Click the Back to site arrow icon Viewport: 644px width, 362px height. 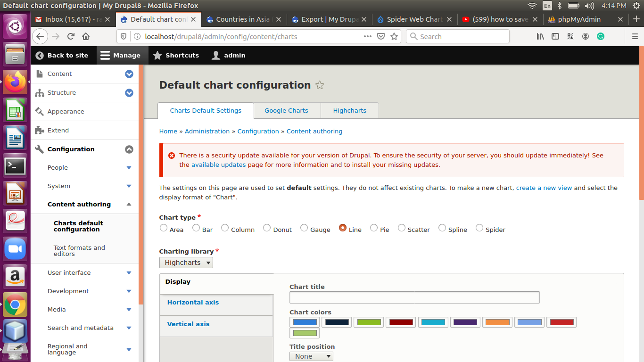(40, 55)
